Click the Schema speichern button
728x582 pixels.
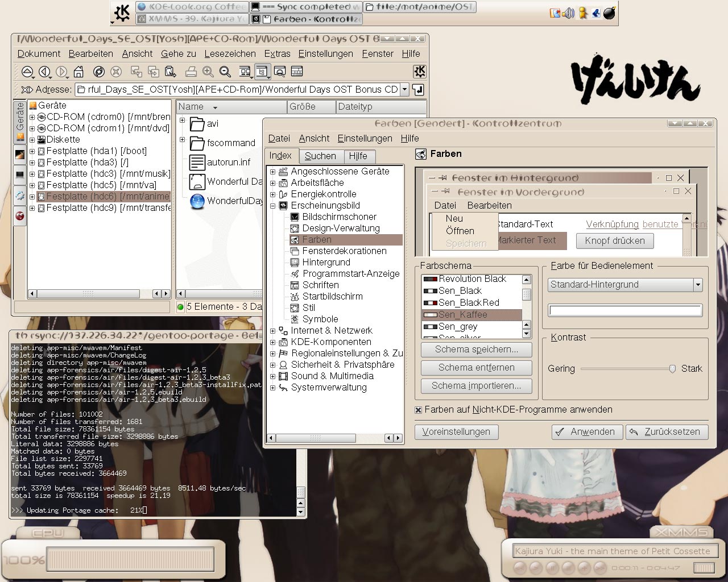[477, 350]
